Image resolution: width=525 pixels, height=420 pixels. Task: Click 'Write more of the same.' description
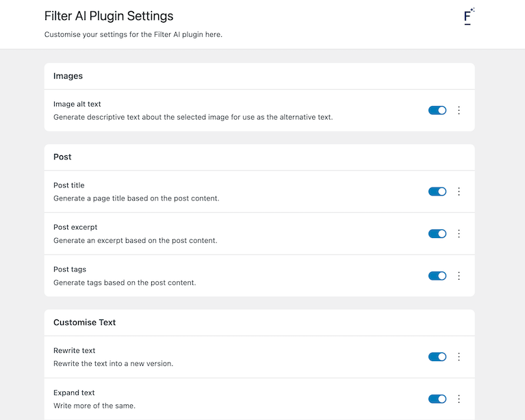(x=94, y=406)
